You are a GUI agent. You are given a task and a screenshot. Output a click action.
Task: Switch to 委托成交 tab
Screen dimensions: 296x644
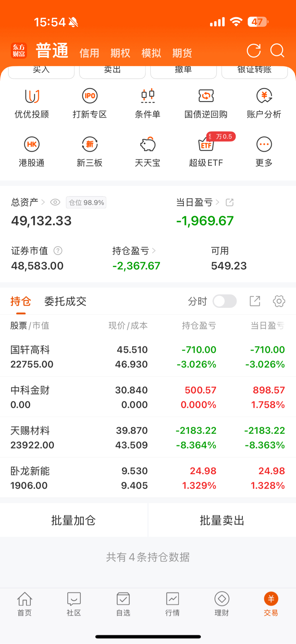[65, 301]
